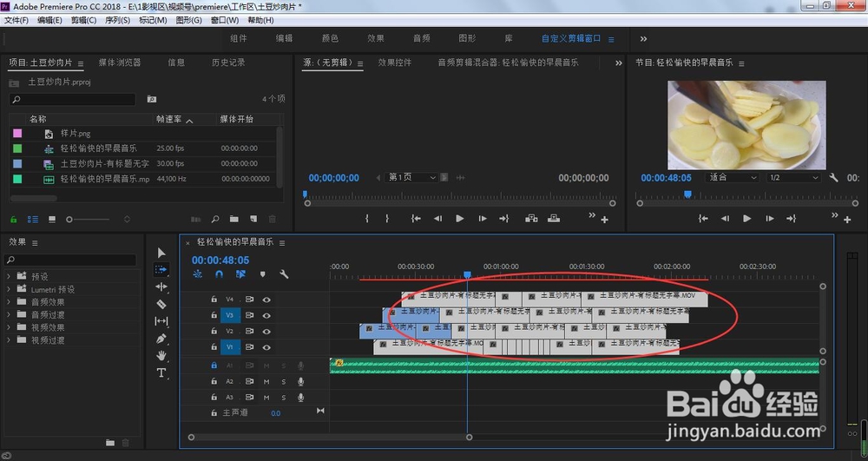Click Insert button in source monitor
868x461 pixels.
531,219
